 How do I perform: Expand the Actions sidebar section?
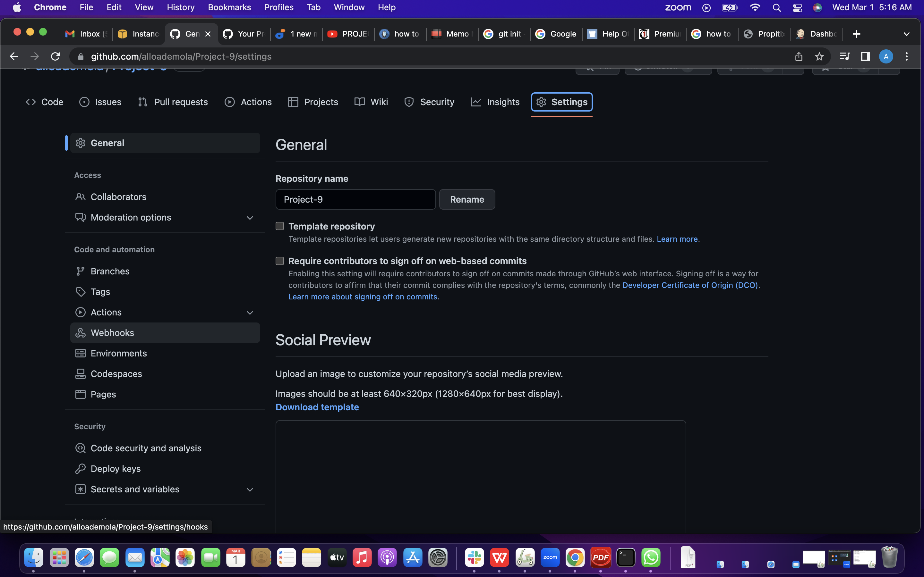[x=250, y=312]
